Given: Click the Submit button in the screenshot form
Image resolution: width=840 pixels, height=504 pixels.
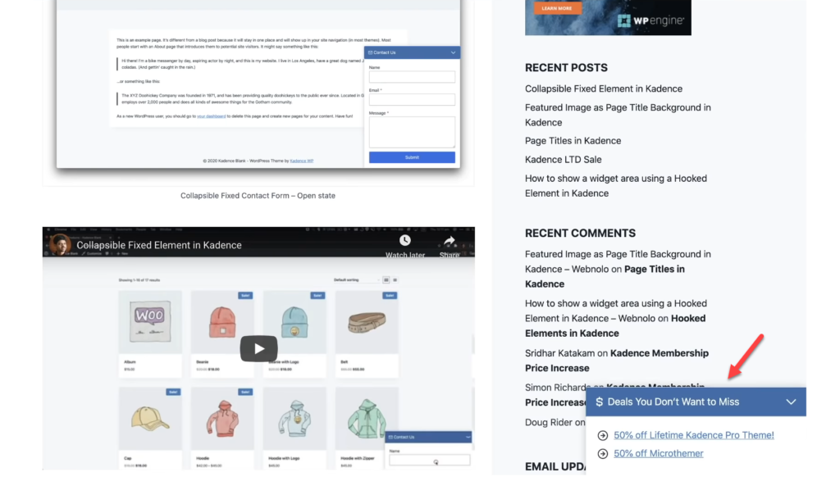Looking at the screenshot, I should [412, 157].
